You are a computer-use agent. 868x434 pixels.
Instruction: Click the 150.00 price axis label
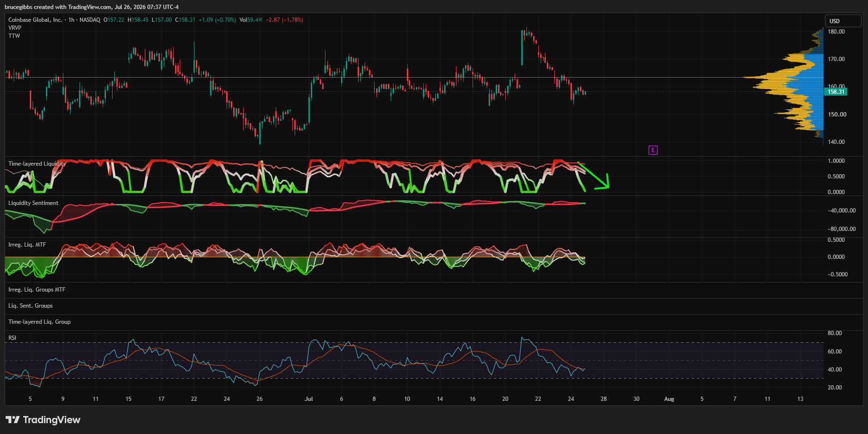(x=837, y=115)
